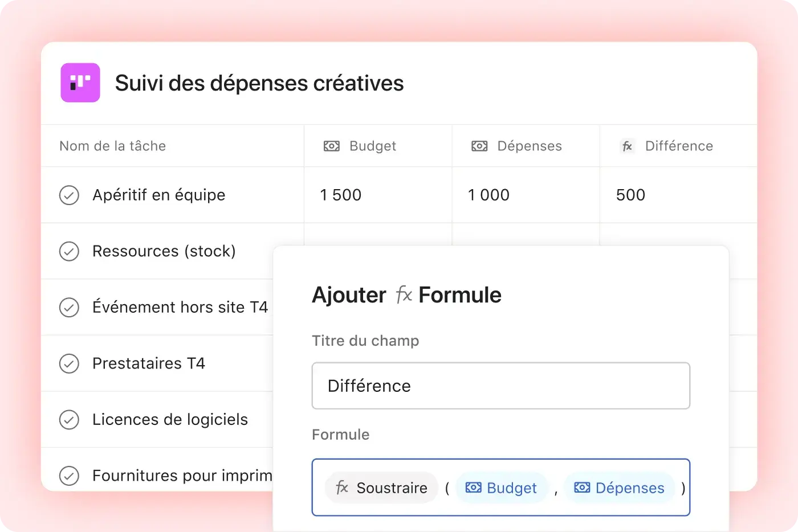
Task: Select the Apéritif en équipe task name
Action: pyautogui.click(x=159, y=195)
